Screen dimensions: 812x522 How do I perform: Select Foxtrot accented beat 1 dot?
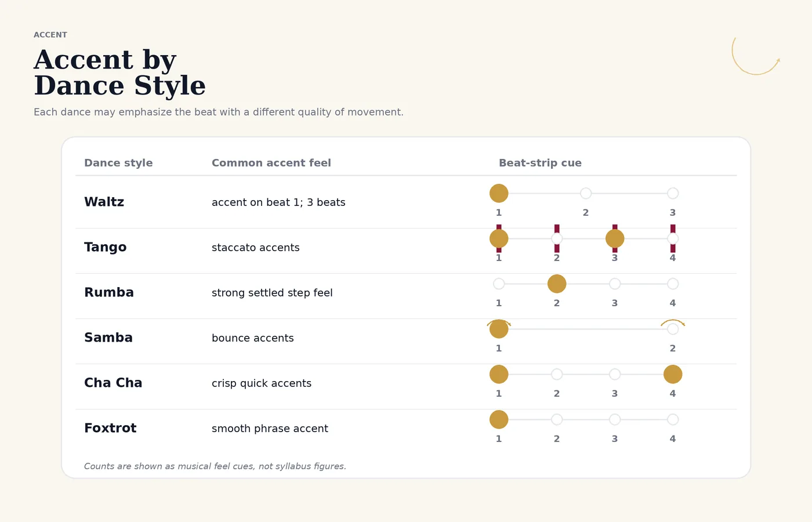tap(499, 419)
